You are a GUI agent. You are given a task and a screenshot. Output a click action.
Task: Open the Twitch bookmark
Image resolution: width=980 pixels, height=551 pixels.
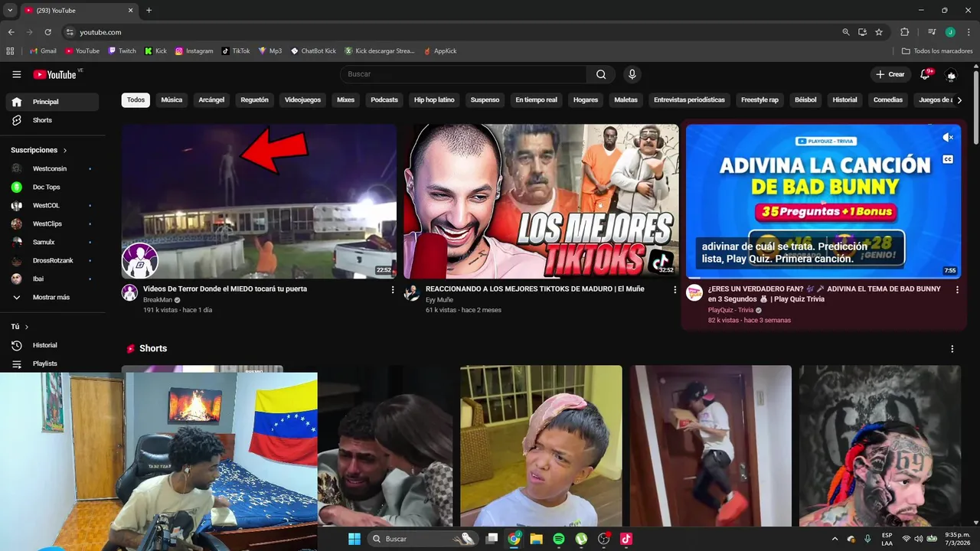click(x=122, y=51)
